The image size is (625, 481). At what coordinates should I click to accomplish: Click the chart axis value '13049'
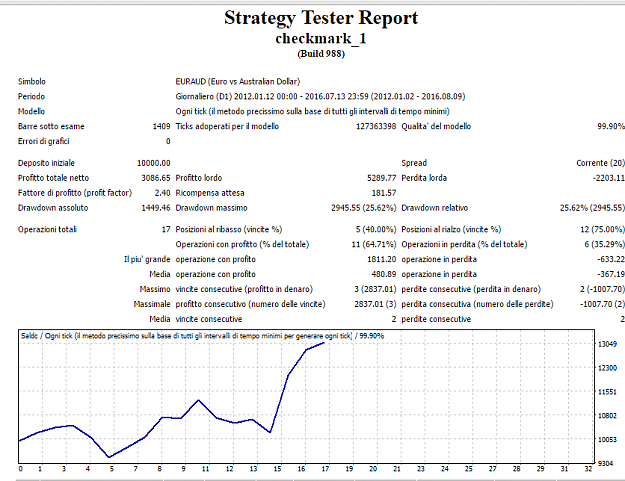(607, 344)
